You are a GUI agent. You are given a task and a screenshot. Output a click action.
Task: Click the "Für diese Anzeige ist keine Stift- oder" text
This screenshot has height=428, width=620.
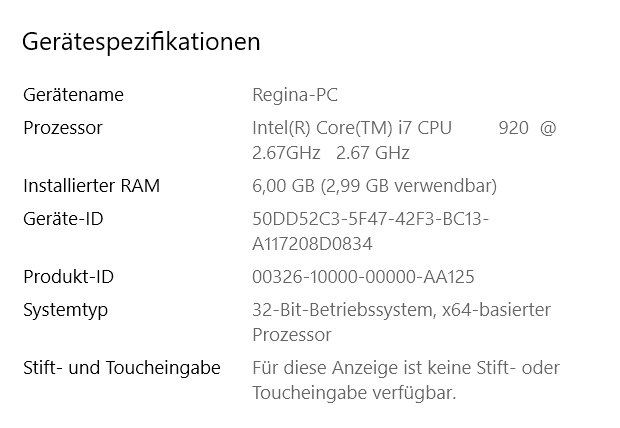(x=405, y=368)
